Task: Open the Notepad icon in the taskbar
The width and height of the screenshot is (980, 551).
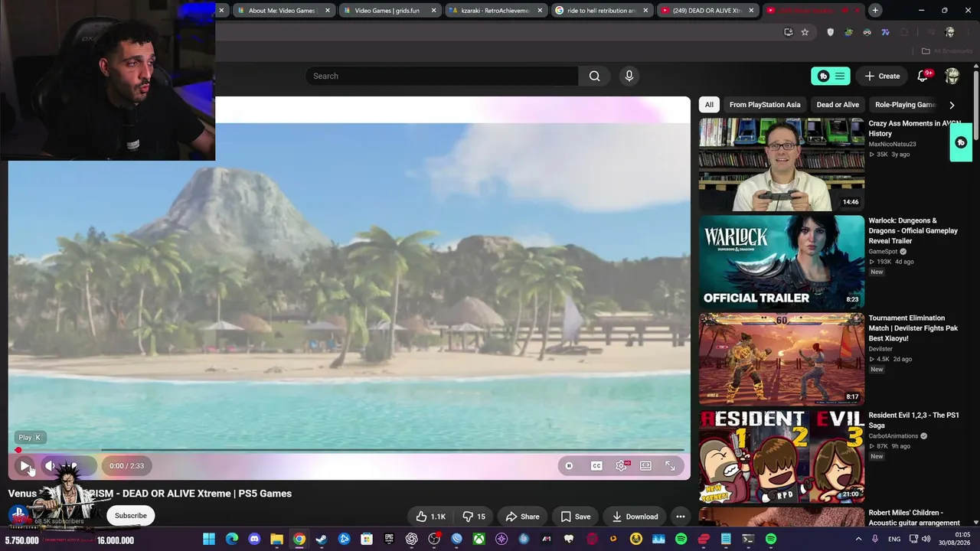Action: pyautogui.click(x=726, y=540)
